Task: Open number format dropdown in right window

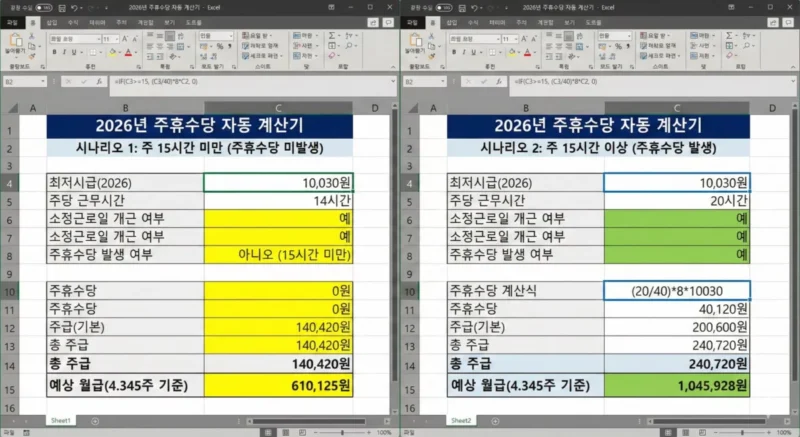Action: [629, 36]
